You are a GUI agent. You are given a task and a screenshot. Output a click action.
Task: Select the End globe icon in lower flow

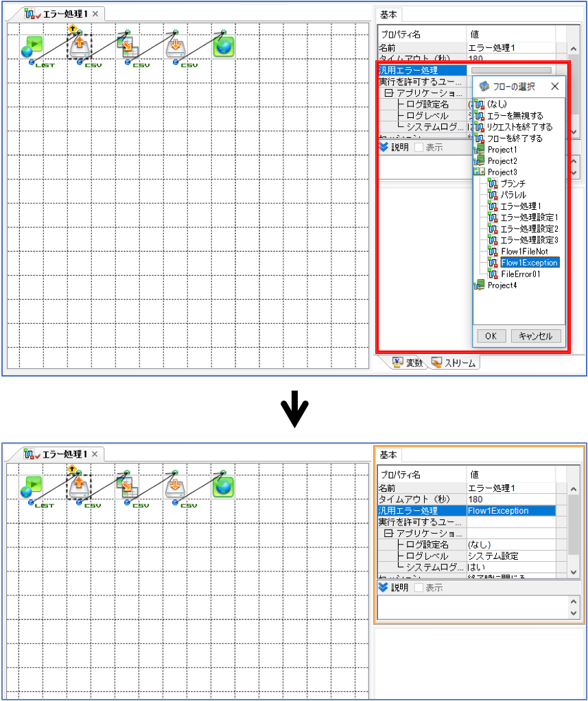pyautogui.click(x=223, y=487)
